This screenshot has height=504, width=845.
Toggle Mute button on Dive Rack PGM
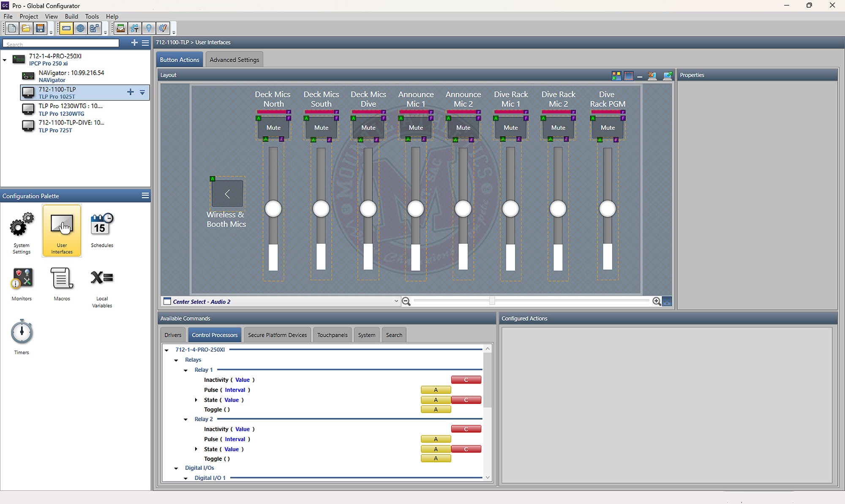click(x=607, y=128)
